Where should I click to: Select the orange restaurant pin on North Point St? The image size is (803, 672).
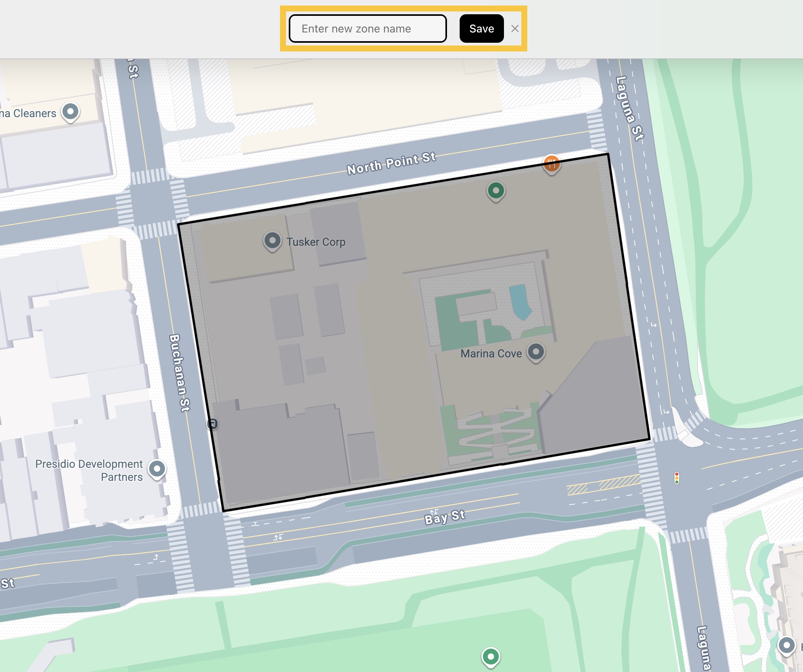pyautogui.click(x=551, y=163)
